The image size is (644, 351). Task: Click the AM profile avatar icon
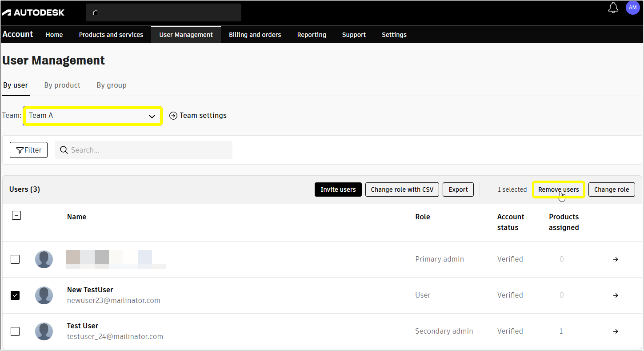pyautogui.click(x=632, y=8)
